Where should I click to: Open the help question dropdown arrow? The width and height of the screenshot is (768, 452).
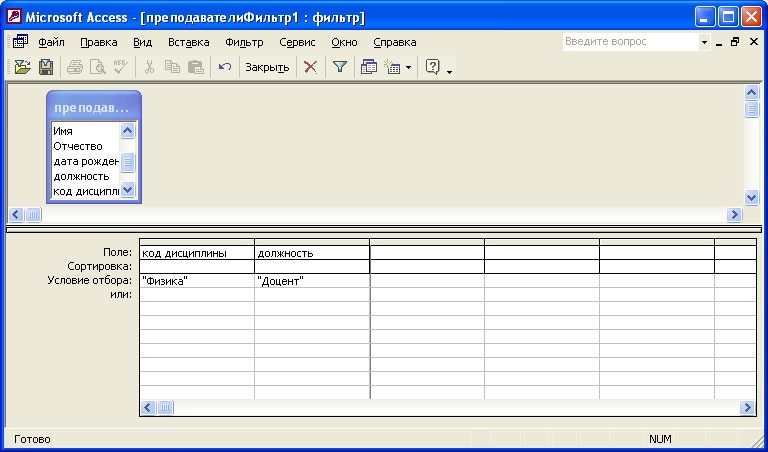click(704, 42)
